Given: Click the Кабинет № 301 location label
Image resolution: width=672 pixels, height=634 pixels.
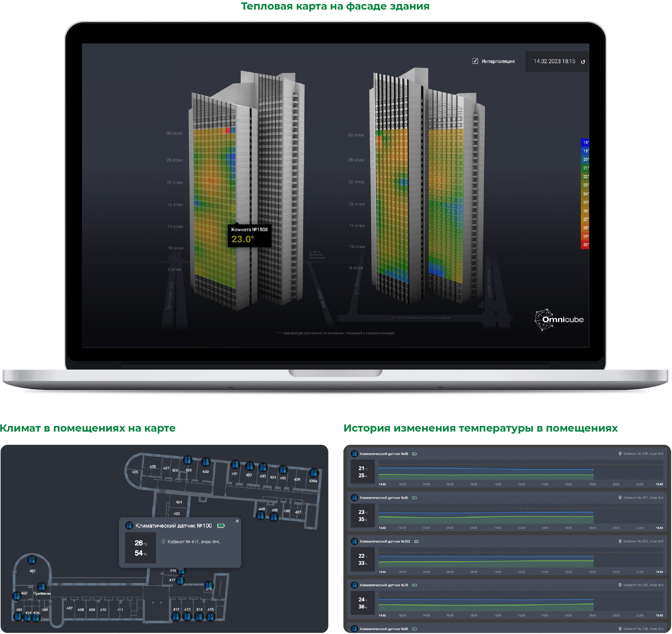Looking at the screenshot, I should coord(643,498).
